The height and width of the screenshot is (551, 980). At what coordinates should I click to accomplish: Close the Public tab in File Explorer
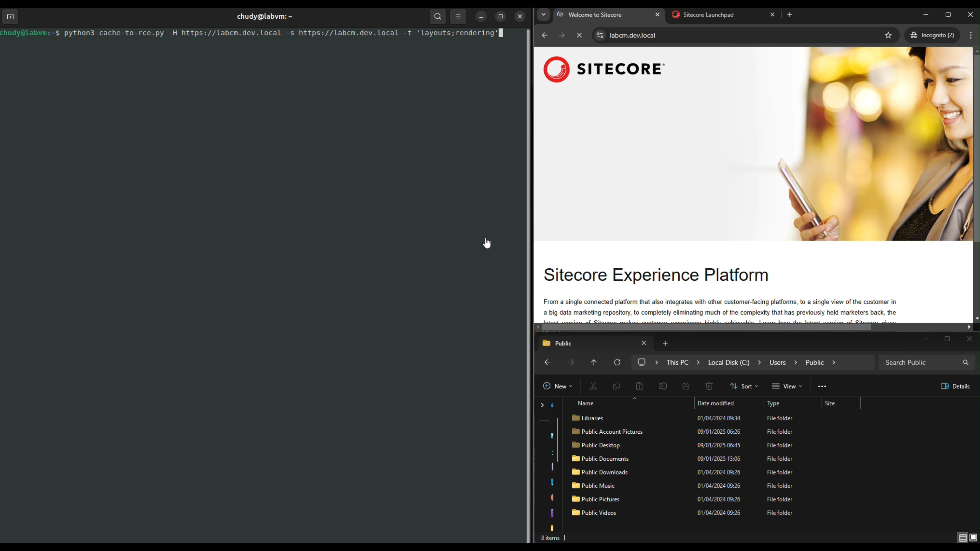644,343
